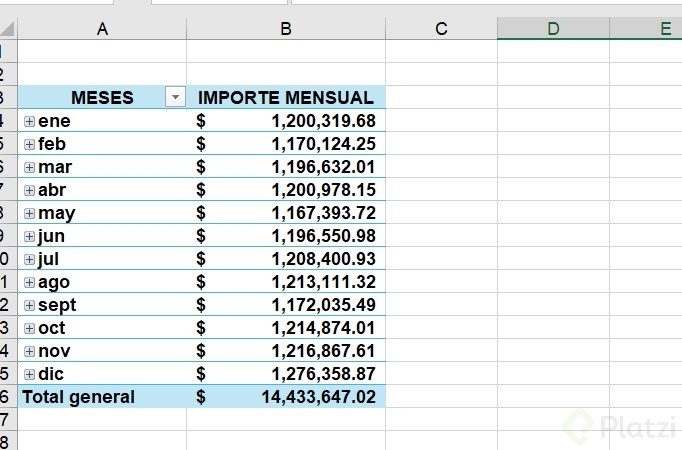The image size is (682, 450).
Task: Select the ago row label
Action: point(53,283)
